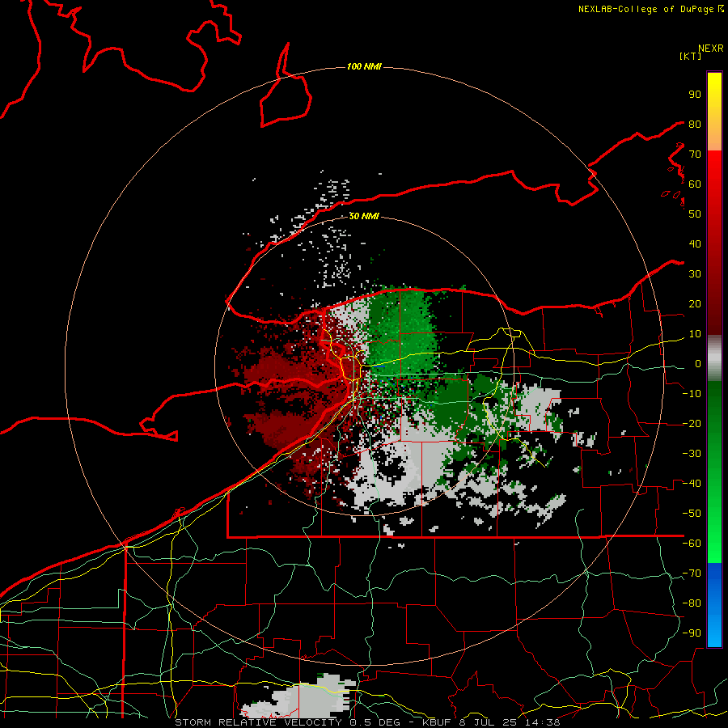Pick the light blue bottom segment of color bar
This screenshot has width=728, height=728.
click(x=714, y=632)
